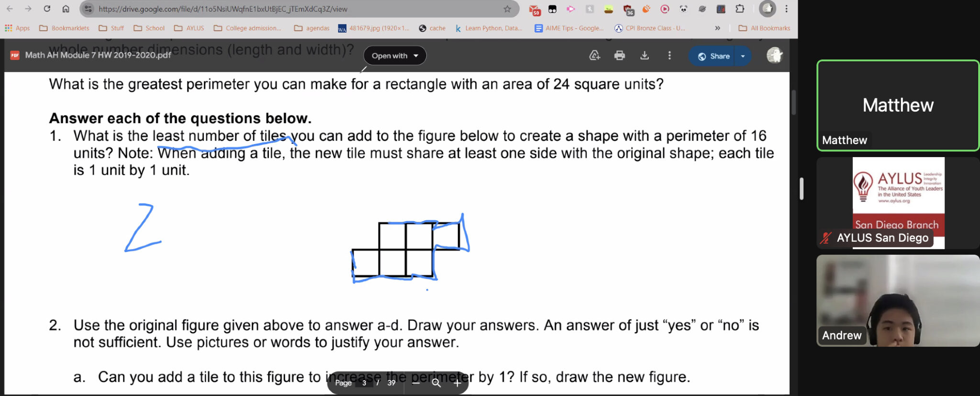This screenshot has width=980, height=396.
Task: Click the browser forward arrow
Action: pyautogui.click(x=28, y=9)
